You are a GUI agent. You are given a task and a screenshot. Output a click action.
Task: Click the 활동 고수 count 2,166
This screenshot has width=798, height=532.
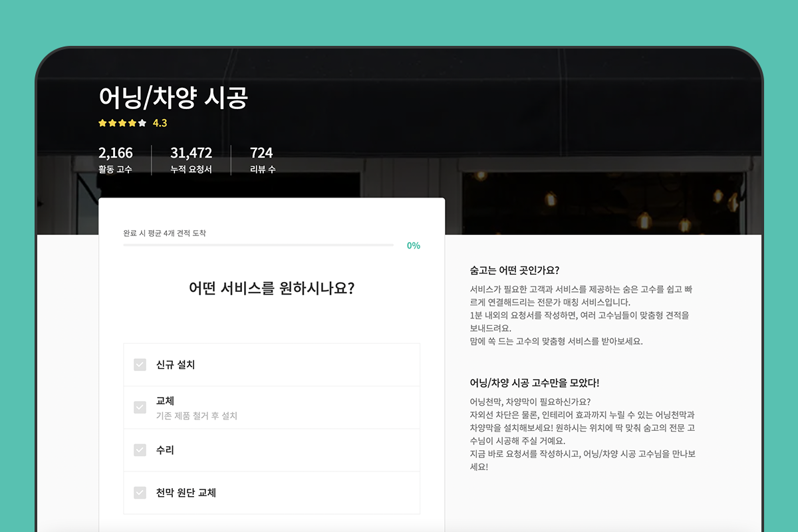click(116, 152)
